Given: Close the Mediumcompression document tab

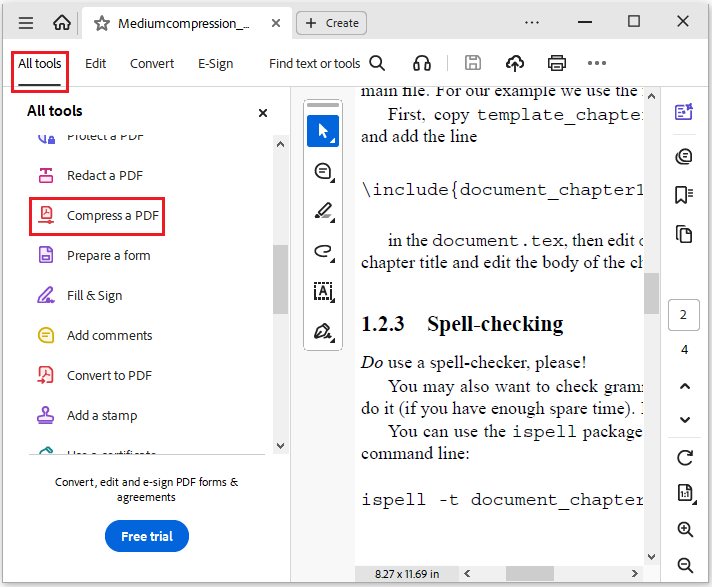Looking at the screenshot, I should coord(276,23).
